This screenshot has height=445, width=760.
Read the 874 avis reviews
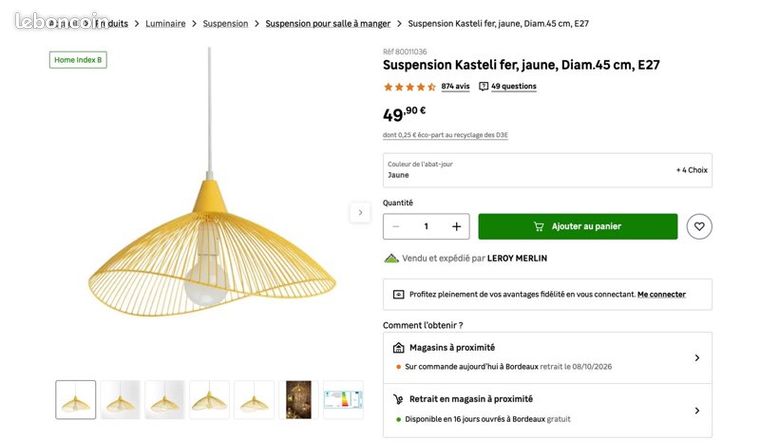[455, 86]
